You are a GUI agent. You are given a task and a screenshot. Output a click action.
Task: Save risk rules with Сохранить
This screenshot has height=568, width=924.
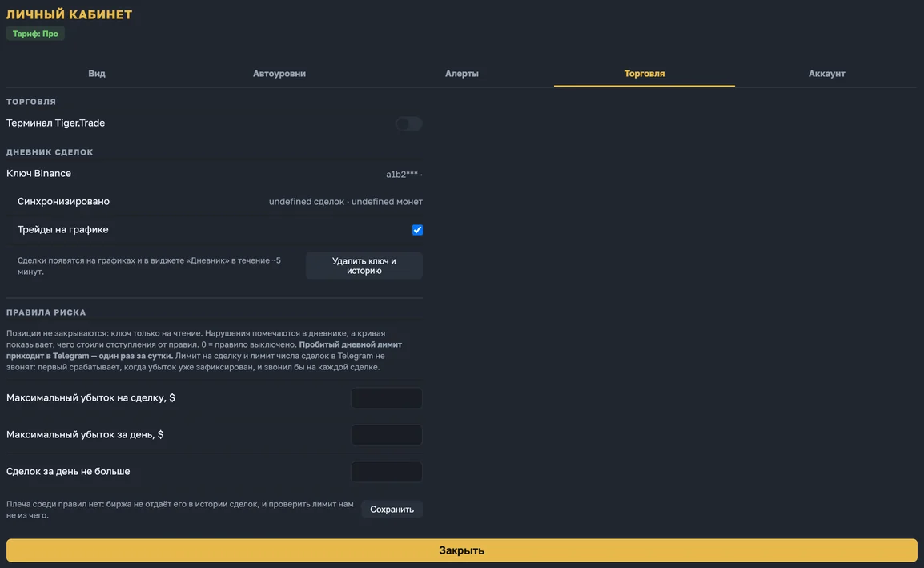(x=392, y=509)
